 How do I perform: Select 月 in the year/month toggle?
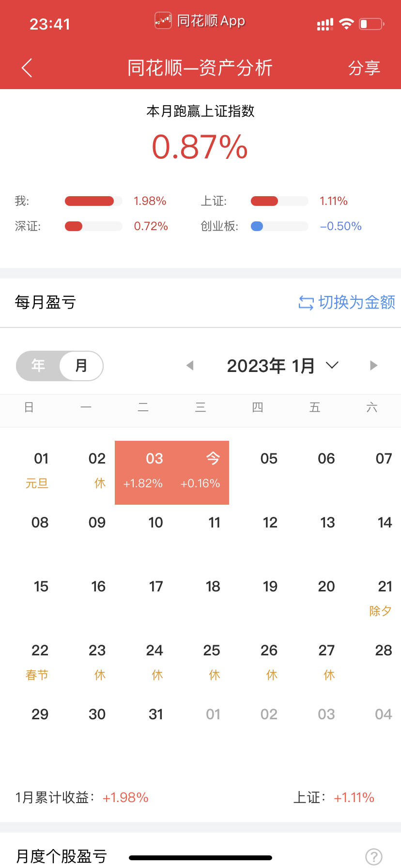pos(81,366)
